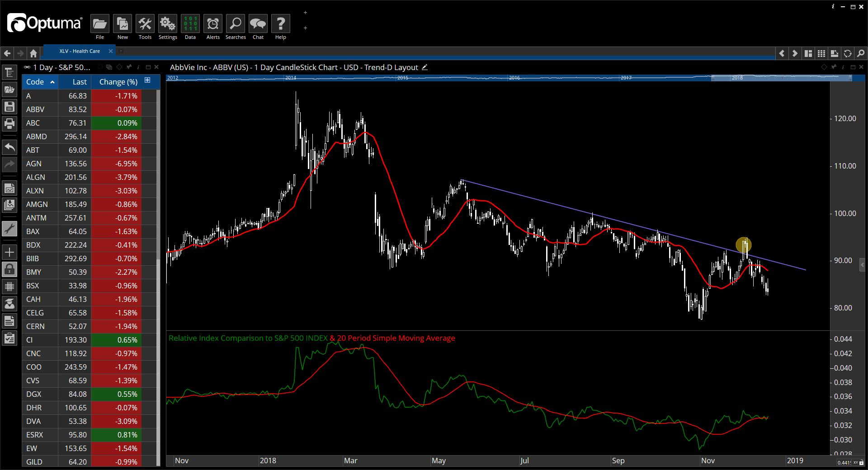Screen dimensions: 868x470
Task: Select the BIIB watchlist row
Action: [x=89, y=258]
